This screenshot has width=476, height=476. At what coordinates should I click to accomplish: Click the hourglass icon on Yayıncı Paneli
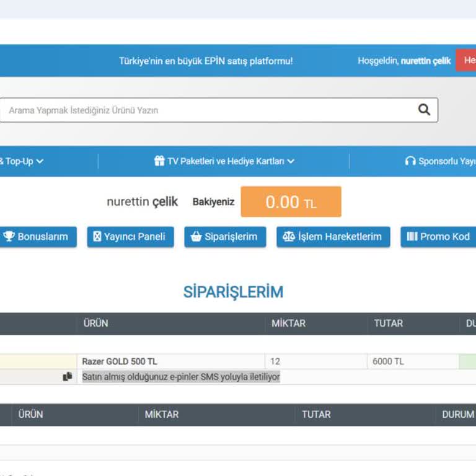point(97,236)
